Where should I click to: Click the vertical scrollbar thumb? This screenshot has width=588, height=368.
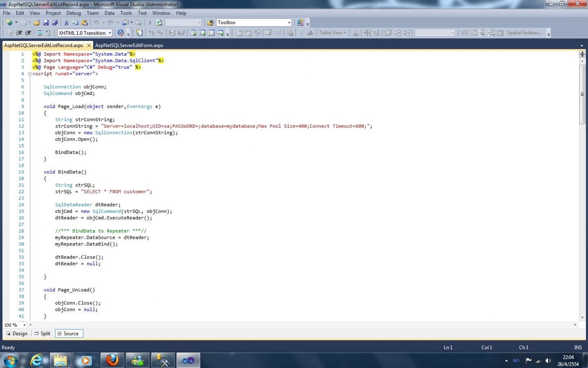pos(582,94)
